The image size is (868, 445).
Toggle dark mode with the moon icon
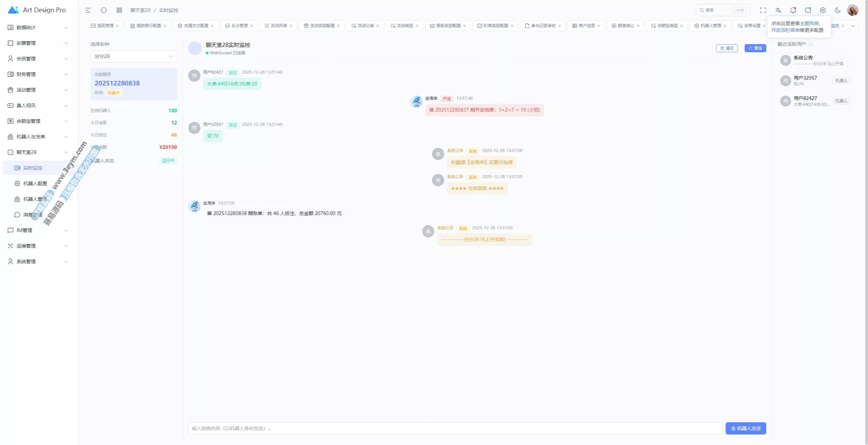point(838,10)
